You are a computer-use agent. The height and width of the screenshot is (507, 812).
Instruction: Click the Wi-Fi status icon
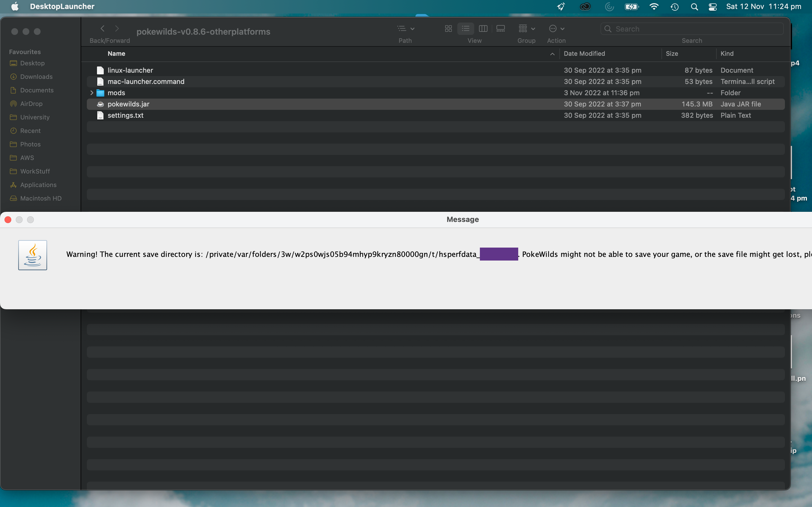[x=654, y=6]
